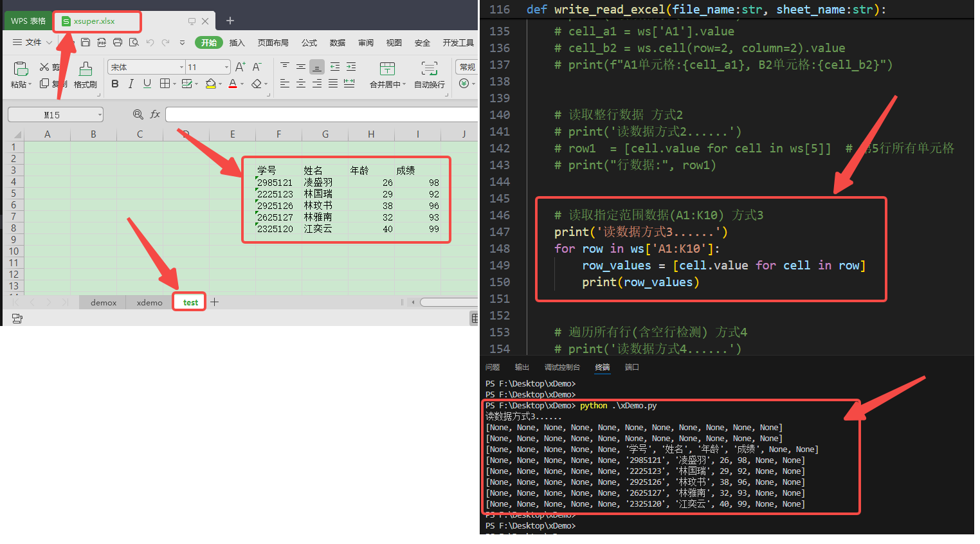Toggle top vertical alignment

click(x=285, y=66)
